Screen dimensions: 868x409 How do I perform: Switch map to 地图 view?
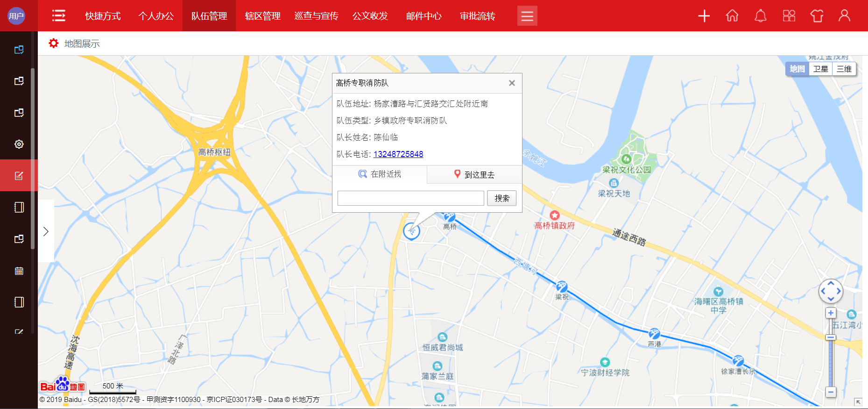pyautogui.click(x=797, y=69)
